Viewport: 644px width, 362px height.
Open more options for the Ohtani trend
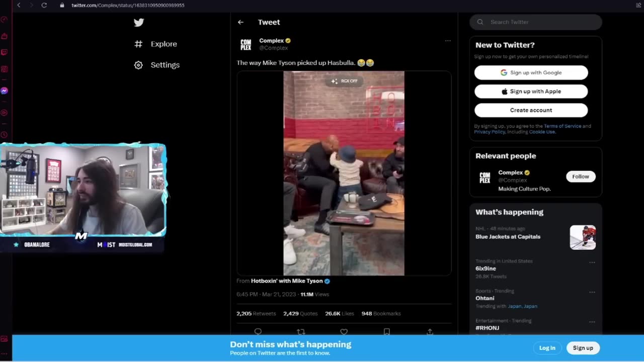click(592, 292)
